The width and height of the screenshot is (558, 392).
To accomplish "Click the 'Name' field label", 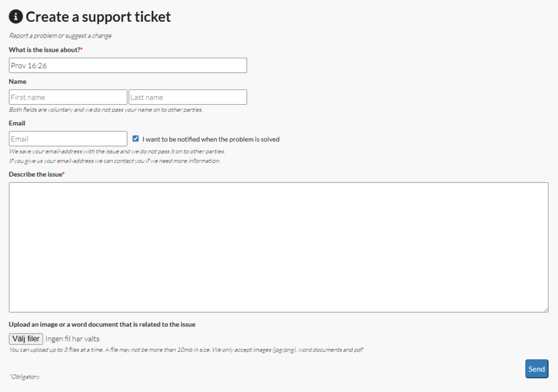I will pyautogui.click(x=17, y=82).
